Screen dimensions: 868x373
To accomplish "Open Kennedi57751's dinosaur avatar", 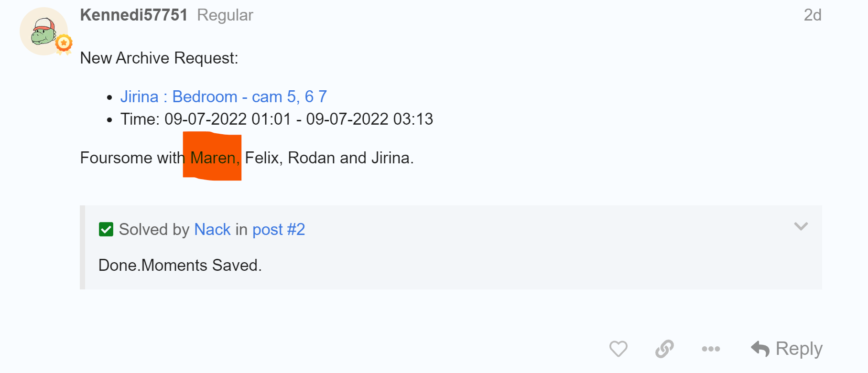I will (x=43, y=32).
